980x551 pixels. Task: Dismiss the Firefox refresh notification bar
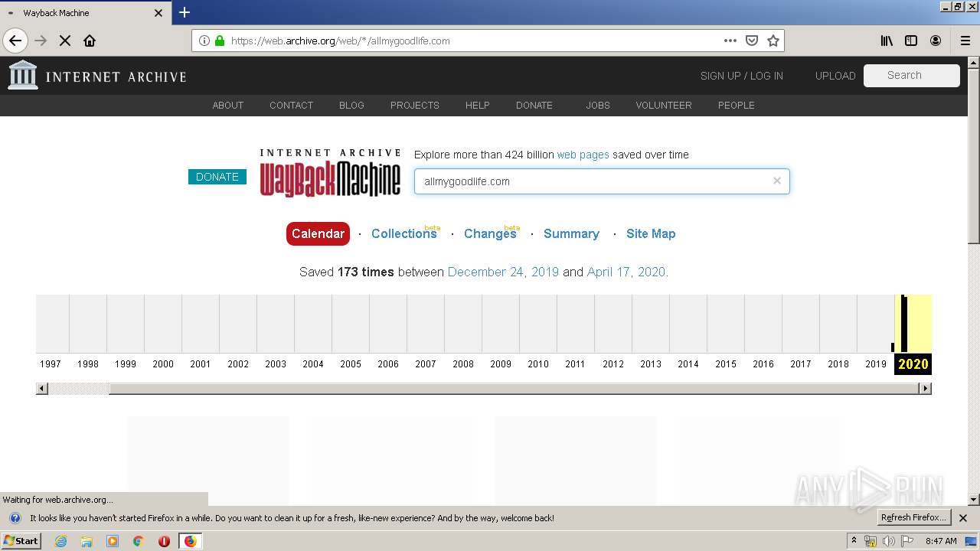point(963,518)
